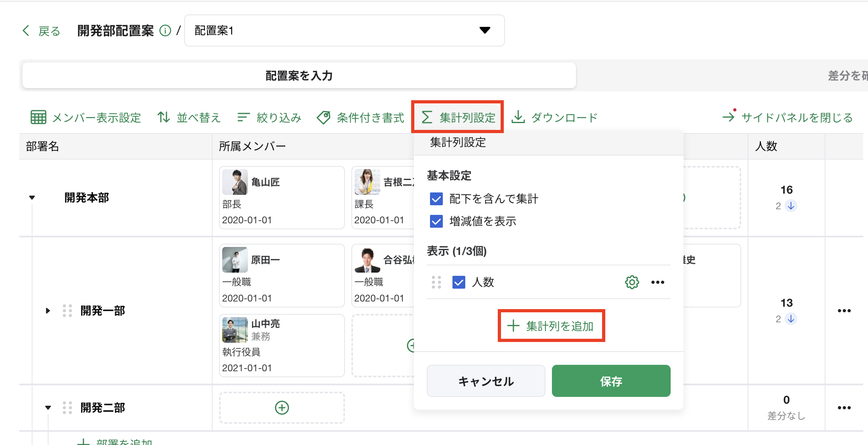The height and width of the screenshot is (445, 868).
Task: Click the 条件付き書式 tag icon
Action: 324,117
